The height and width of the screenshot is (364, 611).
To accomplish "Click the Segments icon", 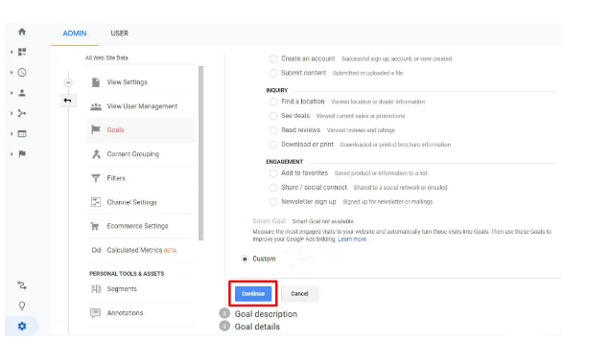I will coord(96,289).
